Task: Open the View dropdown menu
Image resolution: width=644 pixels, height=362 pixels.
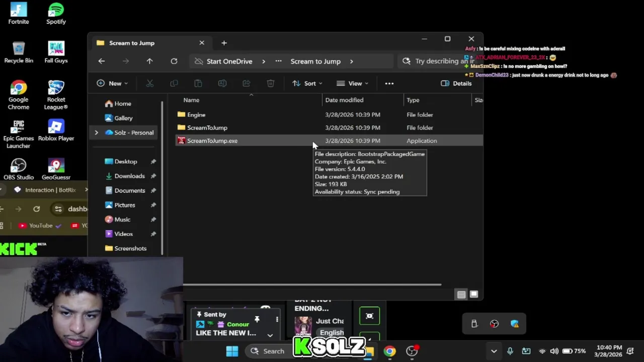Action: pos(352,83)
